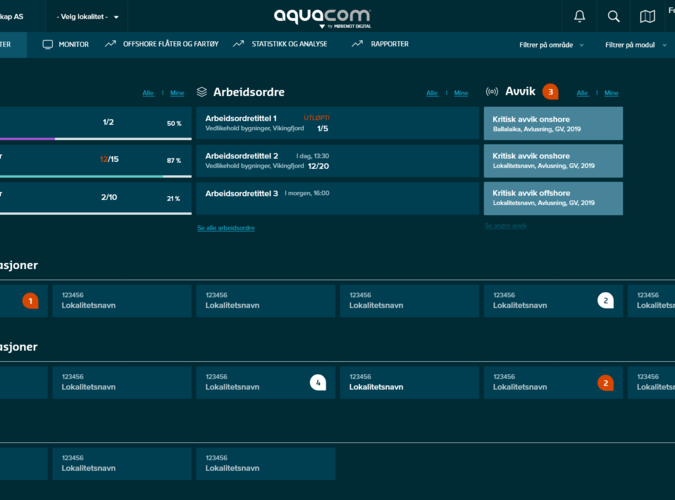
Task: Follow the Se andre avvik link
Action: point(505,226)
